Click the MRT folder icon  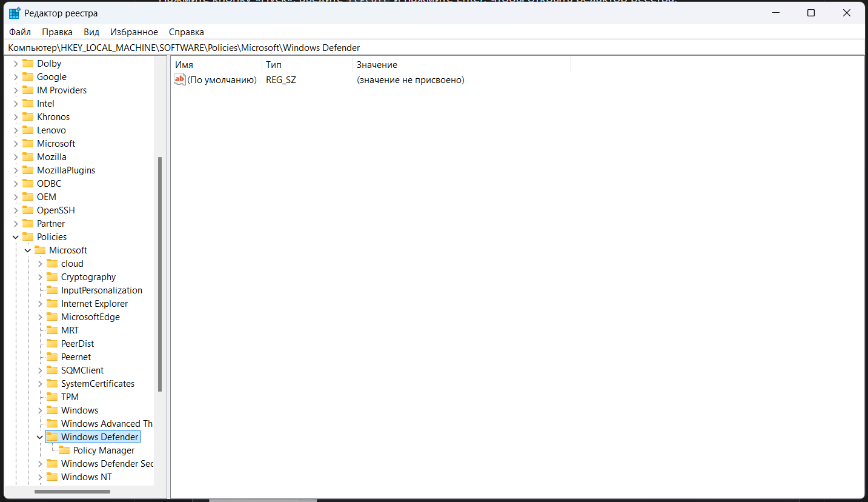click(x=52, y=330)
